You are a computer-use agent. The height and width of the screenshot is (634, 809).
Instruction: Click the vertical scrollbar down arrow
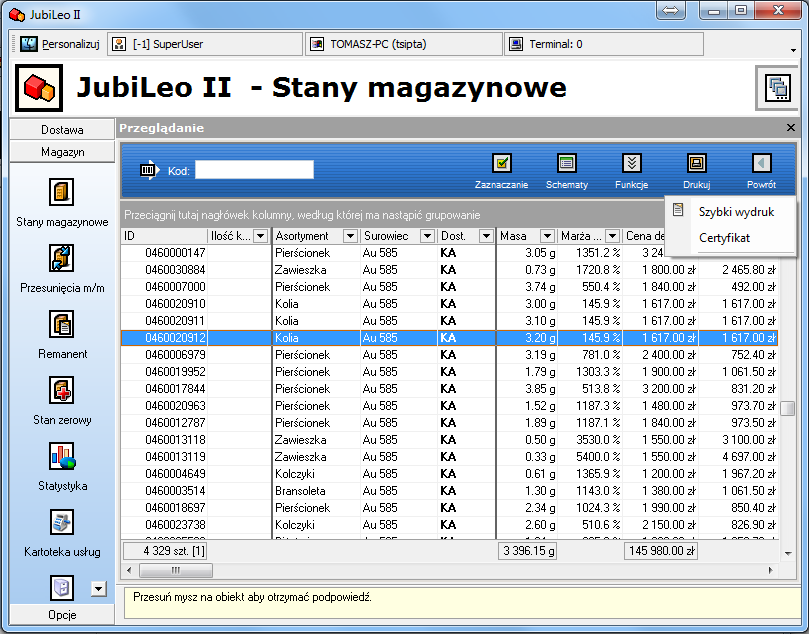pos(788,554)
